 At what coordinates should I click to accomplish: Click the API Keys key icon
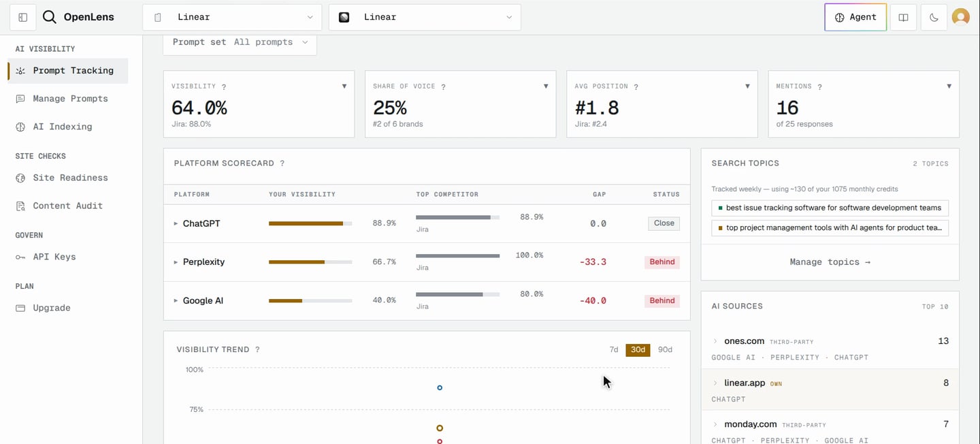click(20, 257)
